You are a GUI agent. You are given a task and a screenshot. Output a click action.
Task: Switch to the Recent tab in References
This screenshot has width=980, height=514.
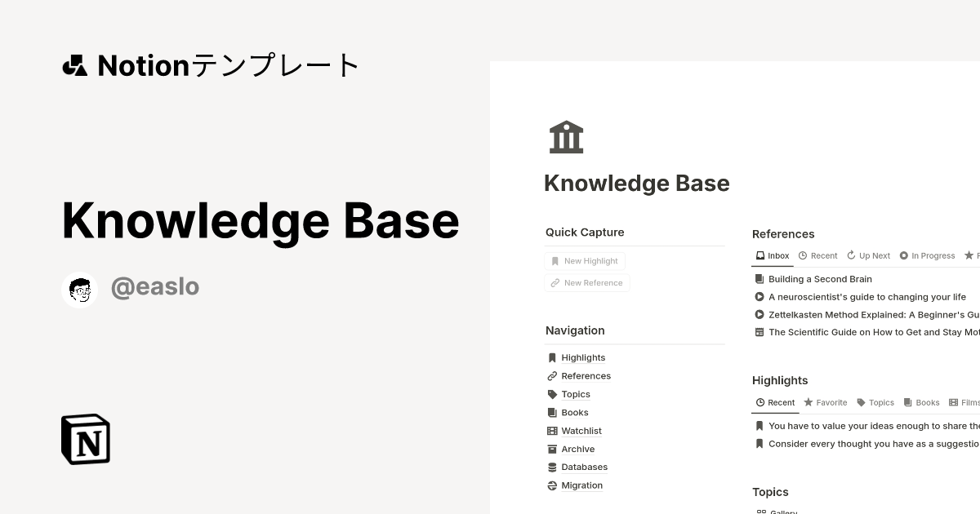pos(817,255)
